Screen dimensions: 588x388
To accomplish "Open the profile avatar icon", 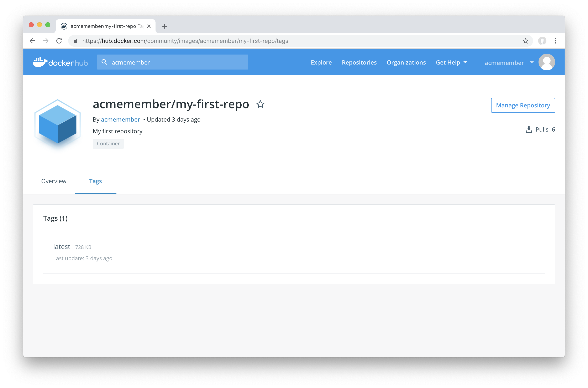I will (546, 62).
